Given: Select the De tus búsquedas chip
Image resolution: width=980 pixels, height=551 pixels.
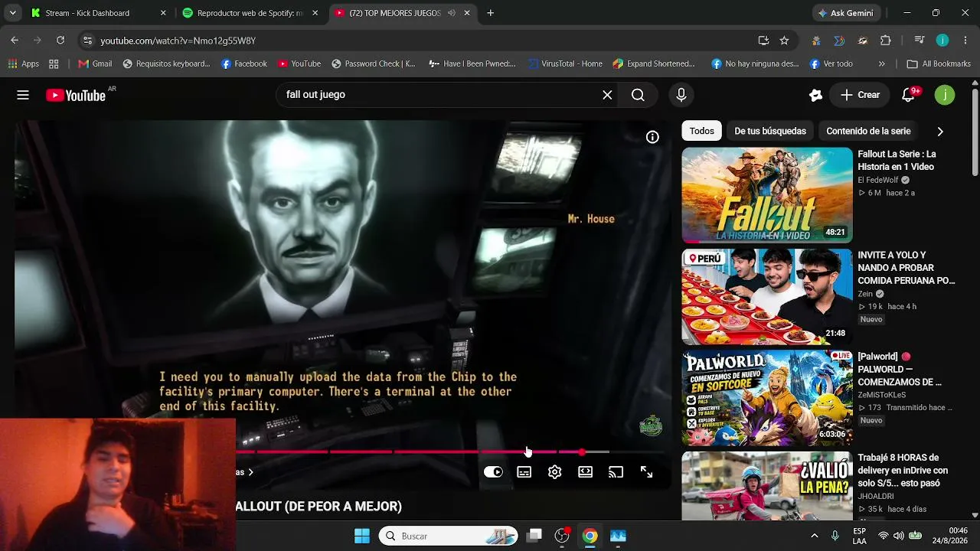Looking at the screenshot, I should click(770, 131).
